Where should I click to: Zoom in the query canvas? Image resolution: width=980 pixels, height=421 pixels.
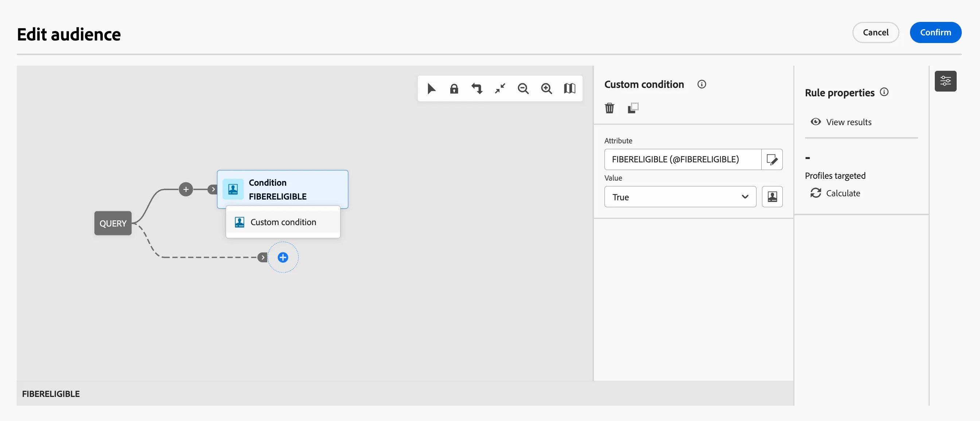(x=546, y=89)
